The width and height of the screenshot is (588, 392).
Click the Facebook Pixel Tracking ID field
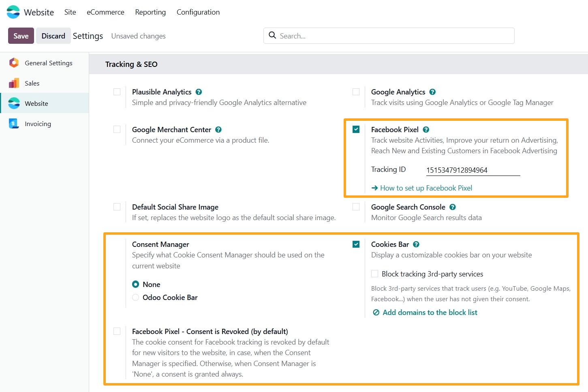coord(473,170)
